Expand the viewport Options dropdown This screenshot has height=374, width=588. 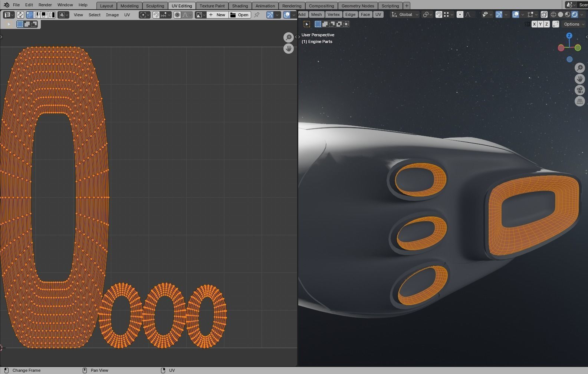[x=574, y=24]
